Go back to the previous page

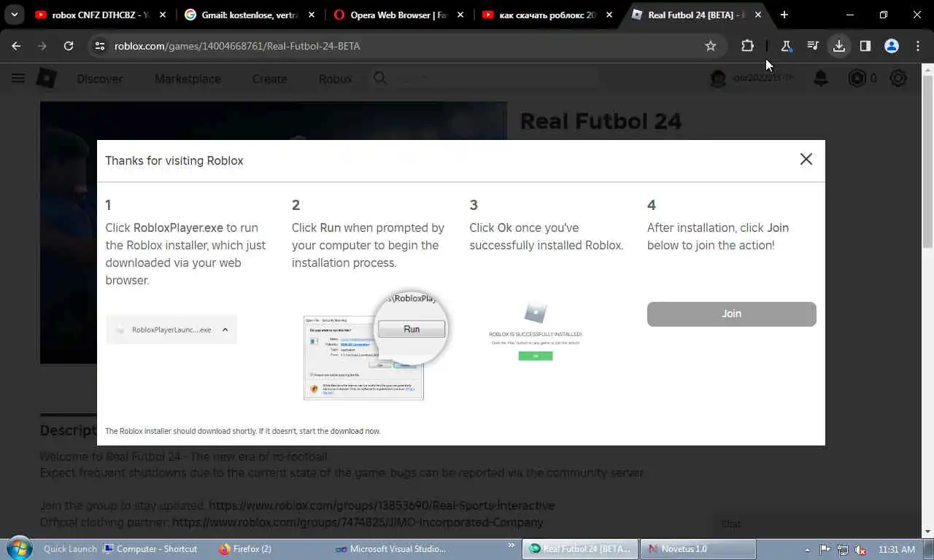coord(16,46)
